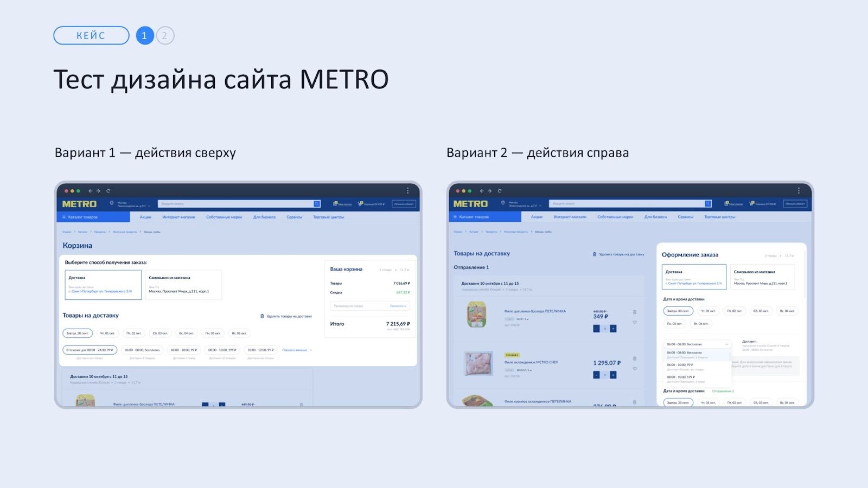Click the browser forward arrow in Variant 1
The width and height of the screenshot is (868, 488).
tap(98, 191)
